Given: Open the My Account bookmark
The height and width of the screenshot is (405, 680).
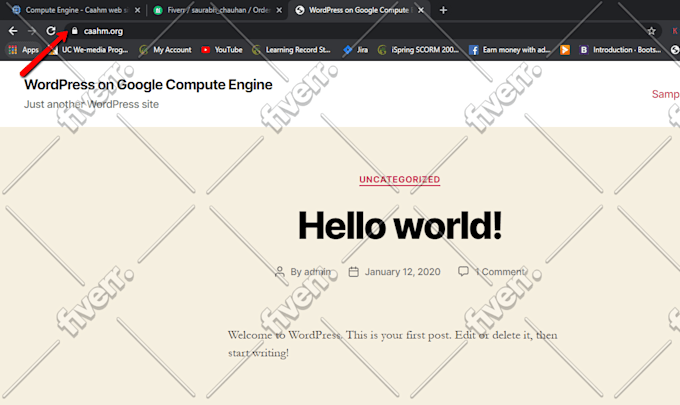Looking at the screenshot, I should point(166,50).
